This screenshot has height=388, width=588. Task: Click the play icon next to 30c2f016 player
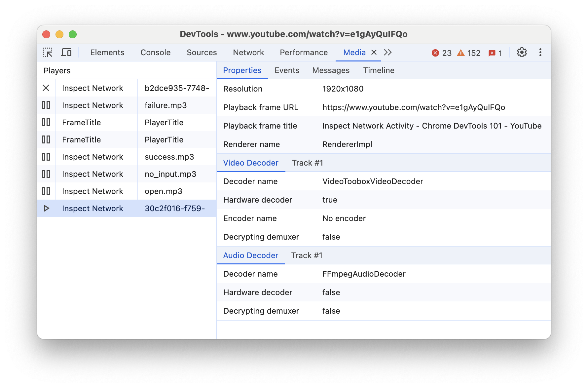(x=46, y=208)
